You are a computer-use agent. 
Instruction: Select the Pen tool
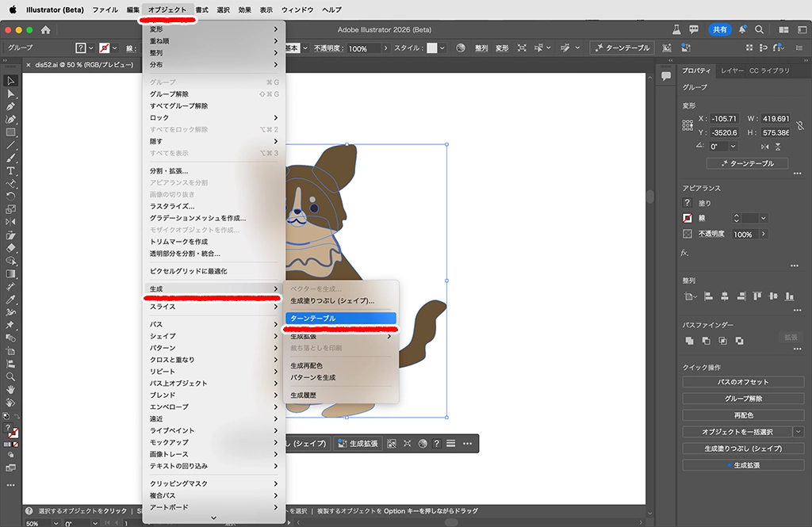click(x=11, y=106)
